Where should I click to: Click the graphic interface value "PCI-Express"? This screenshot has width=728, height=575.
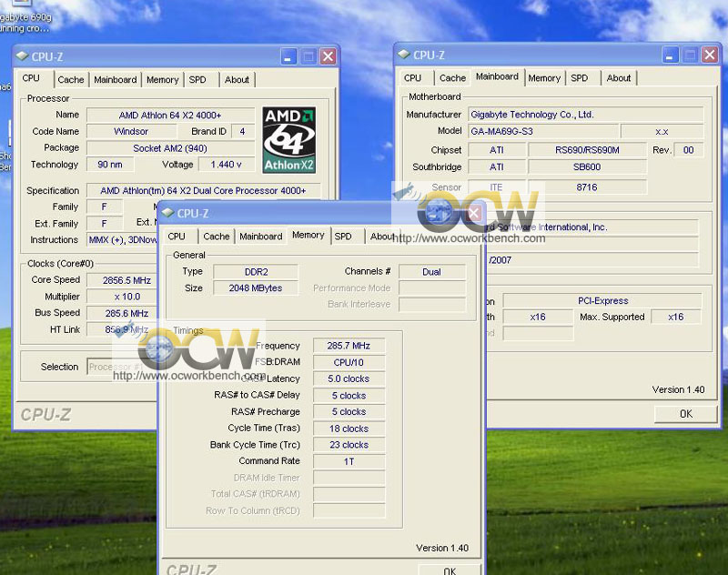coord(602,301)
